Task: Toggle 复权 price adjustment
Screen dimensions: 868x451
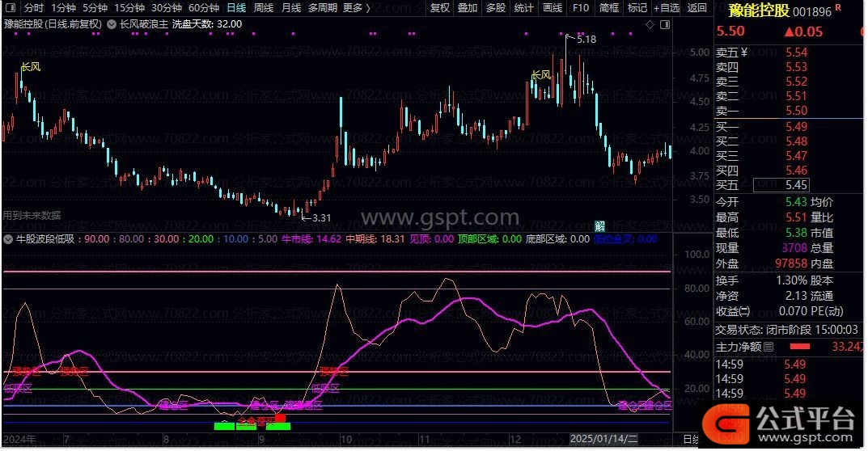Action: tap(439, 8)
